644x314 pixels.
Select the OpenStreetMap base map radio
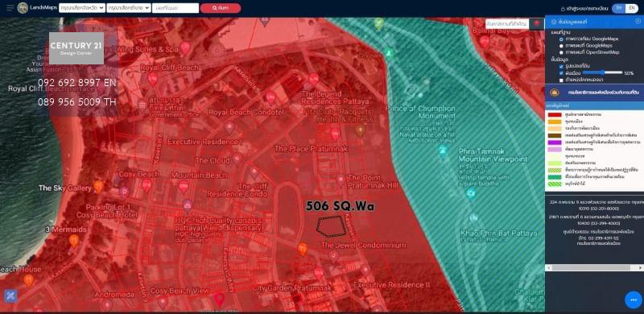click(x=561, y=52)
